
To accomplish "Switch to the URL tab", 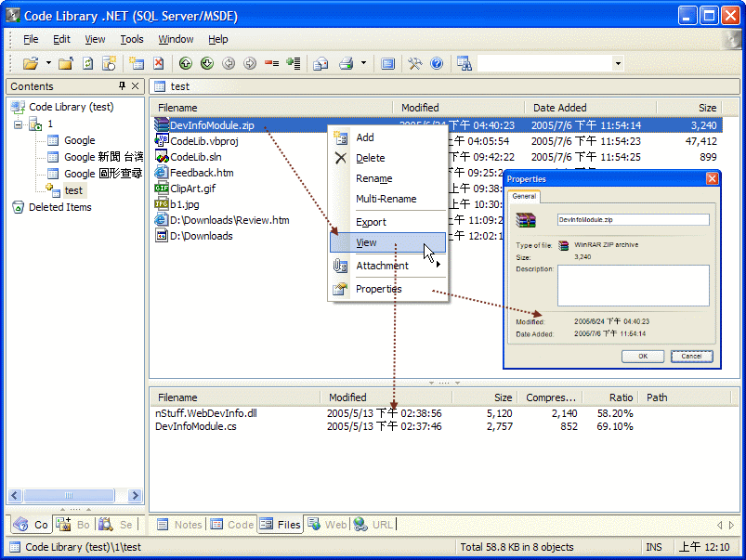I will pyautogui.click(x=373, y=525).
